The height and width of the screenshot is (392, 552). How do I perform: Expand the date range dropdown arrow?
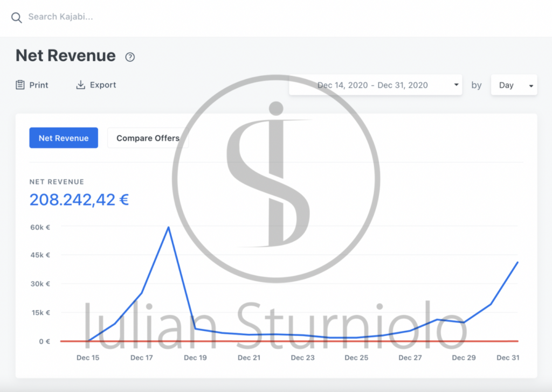pyautogui.click(x=456, y=85)
